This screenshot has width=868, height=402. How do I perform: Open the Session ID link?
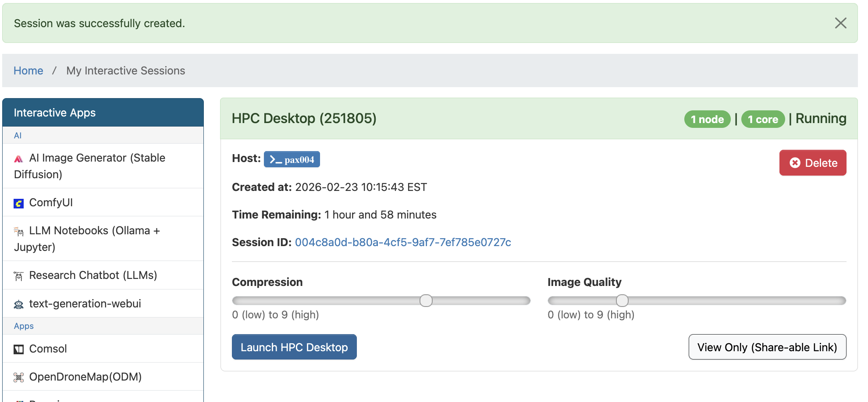(402, 242)
